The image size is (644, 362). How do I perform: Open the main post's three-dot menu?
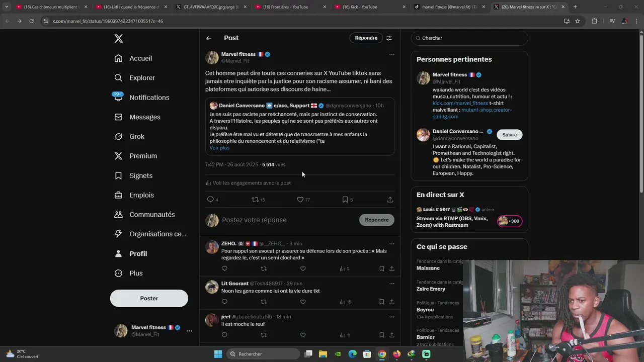[391, 54]
